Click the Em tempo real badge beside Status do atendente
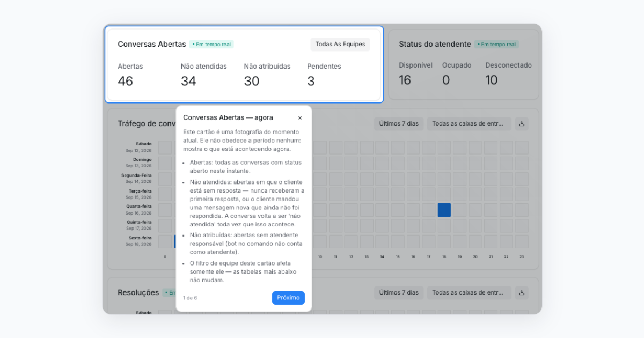This screenshot has width=644, height=338. pos(496,45)
